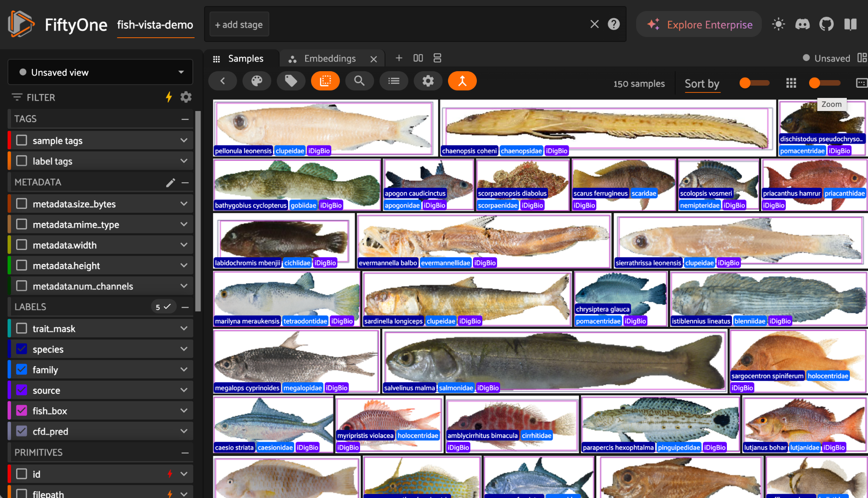868x498 pixels.
Task: Open the Unsaved view dropdown
Action: 100,72
